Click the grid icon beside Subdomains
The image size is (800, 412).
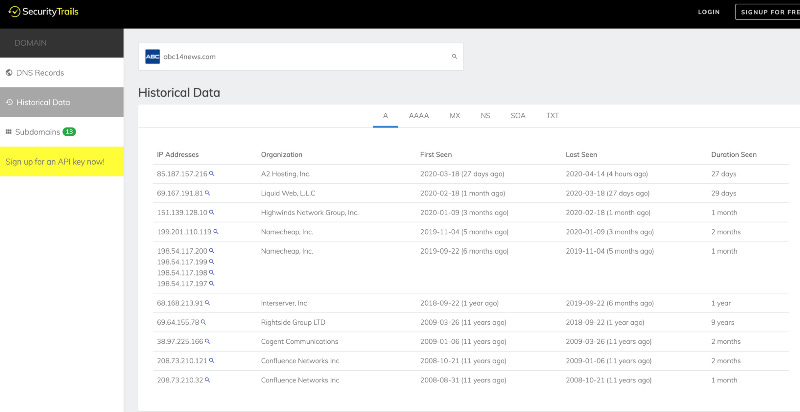(9, 132)
